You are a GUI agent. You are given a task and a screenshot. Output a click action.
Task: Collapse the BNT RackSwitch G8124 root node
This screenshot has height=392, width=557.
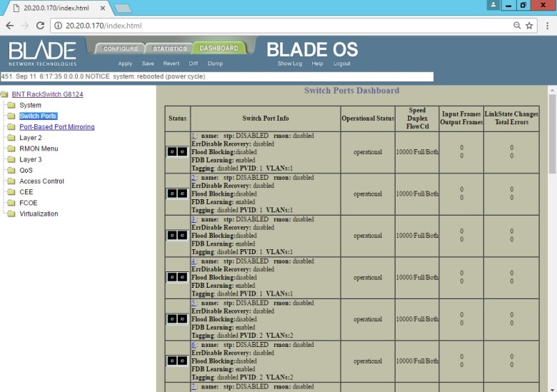4,94
